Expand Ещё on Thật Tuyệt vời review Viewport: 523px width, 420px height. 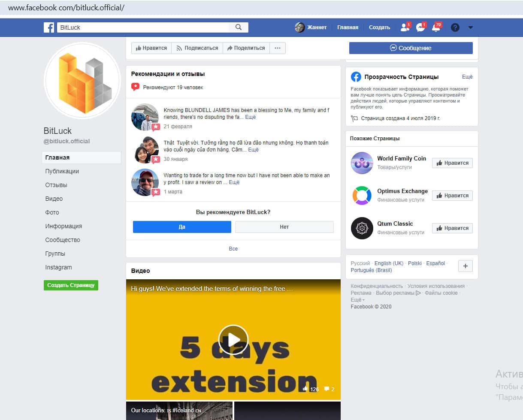point(254,150)
